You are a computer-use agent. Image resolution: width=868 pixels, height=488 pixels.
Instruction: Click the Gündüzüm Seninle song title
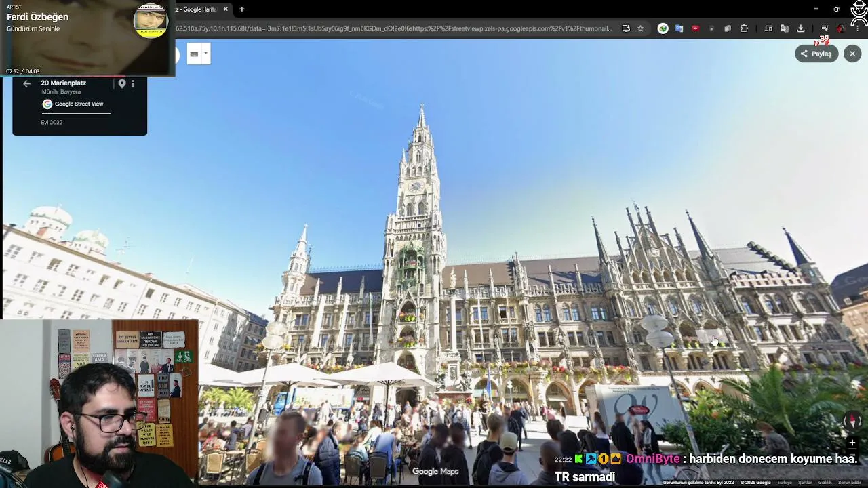click(33, 29)
